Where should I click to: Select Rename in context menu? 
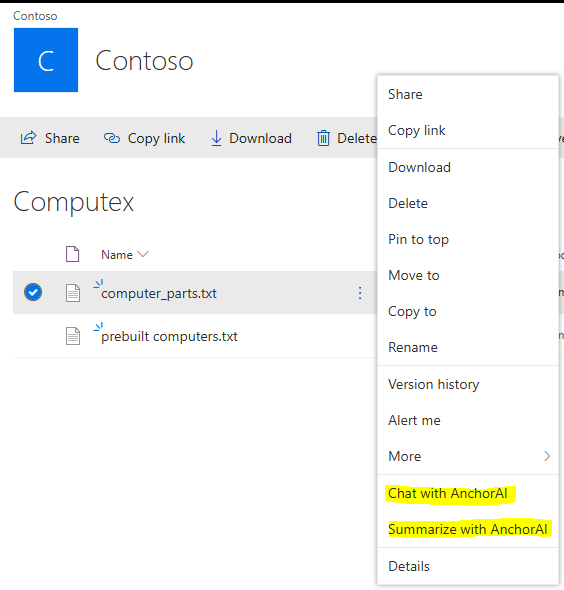468,347
